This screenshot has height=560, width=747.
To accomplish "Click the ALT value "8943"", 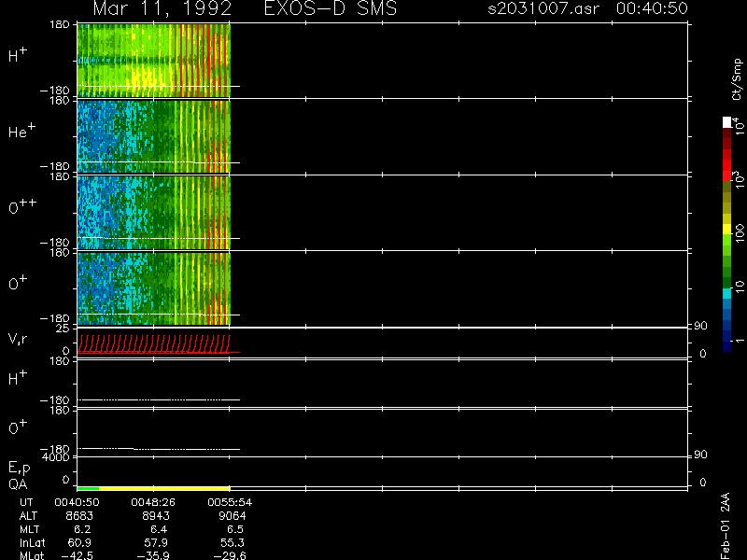I will coord(156,516).
